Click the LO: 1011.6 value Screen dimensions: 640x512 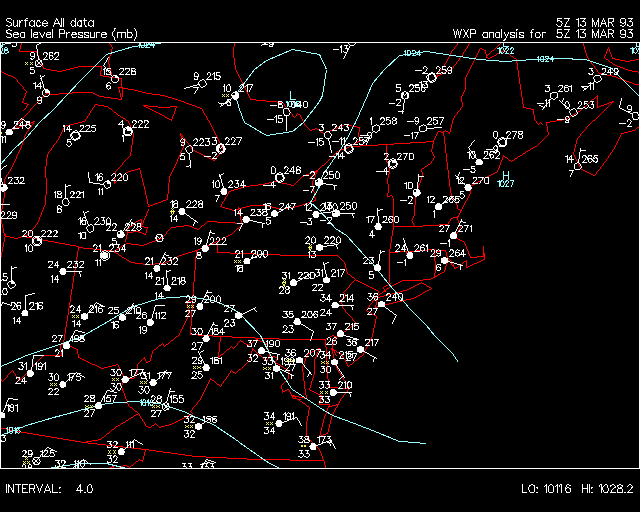tap(545, 489)
